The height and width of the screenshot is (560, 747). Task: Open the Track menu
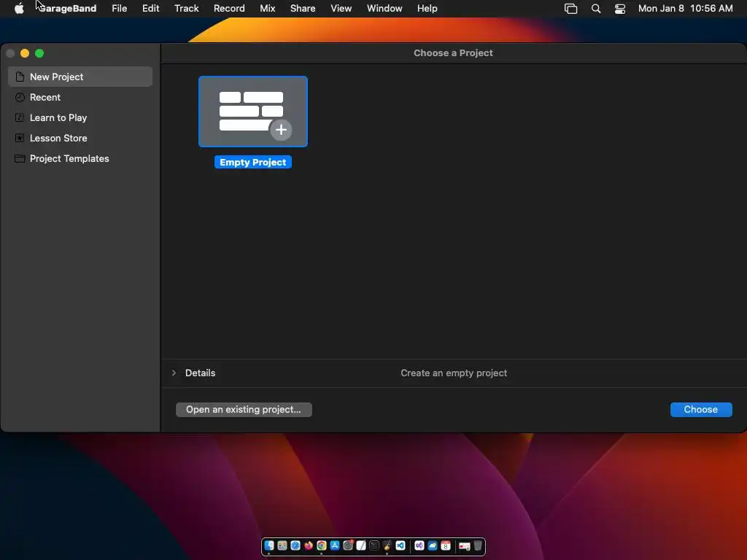(186, 8)
